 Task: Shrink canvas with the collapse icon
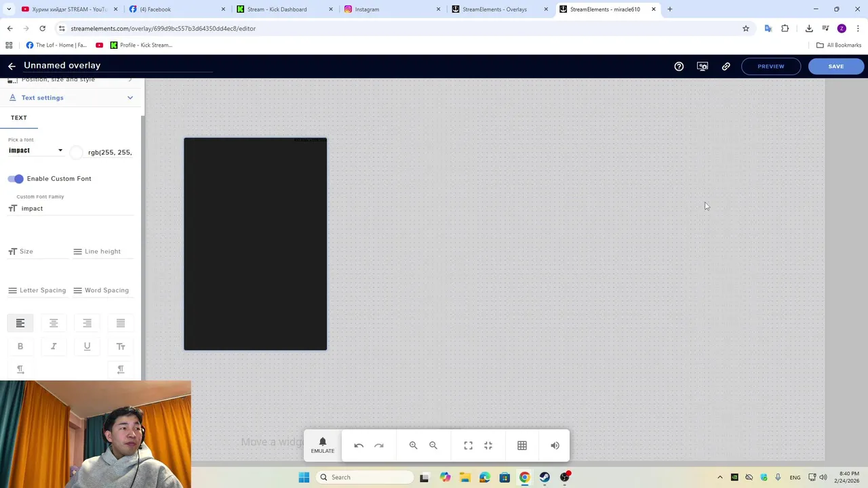coord(488,445)
